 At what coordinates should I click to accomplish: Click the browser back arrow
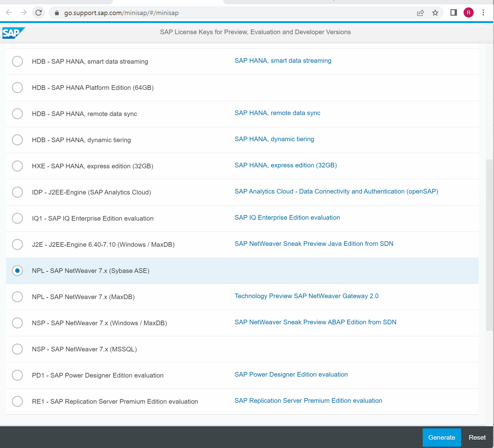[x=9, y=13]
